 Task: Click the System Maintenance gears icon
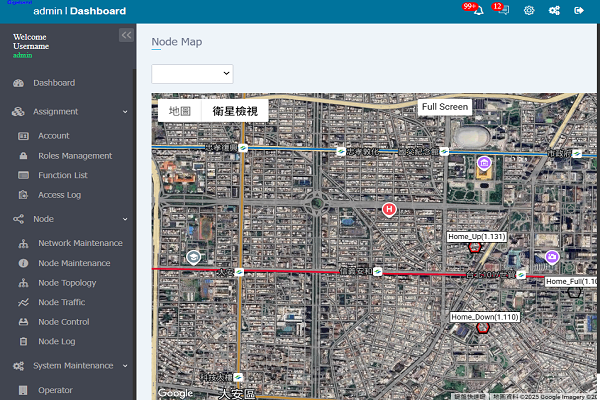18,366
